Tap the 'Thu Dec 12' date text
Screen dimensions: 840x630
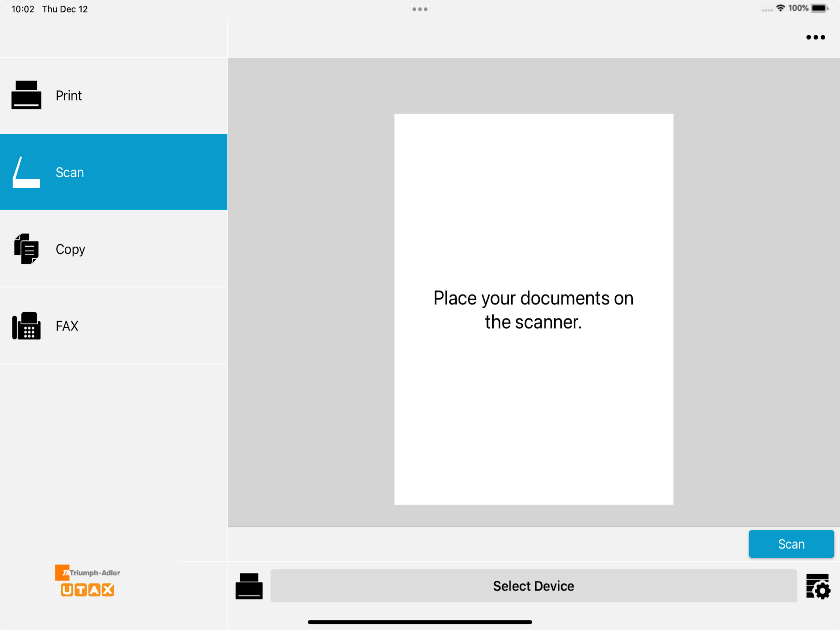65,9
